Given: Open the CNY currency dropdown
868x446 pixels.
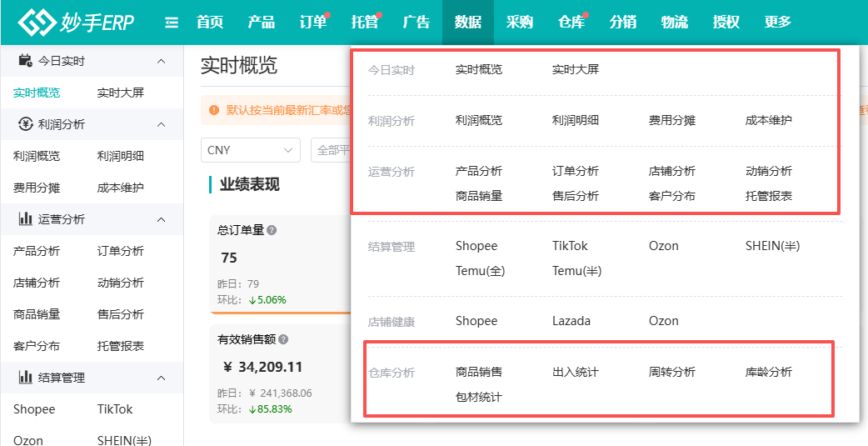Looking at the screenshot, I should point(251,150).
